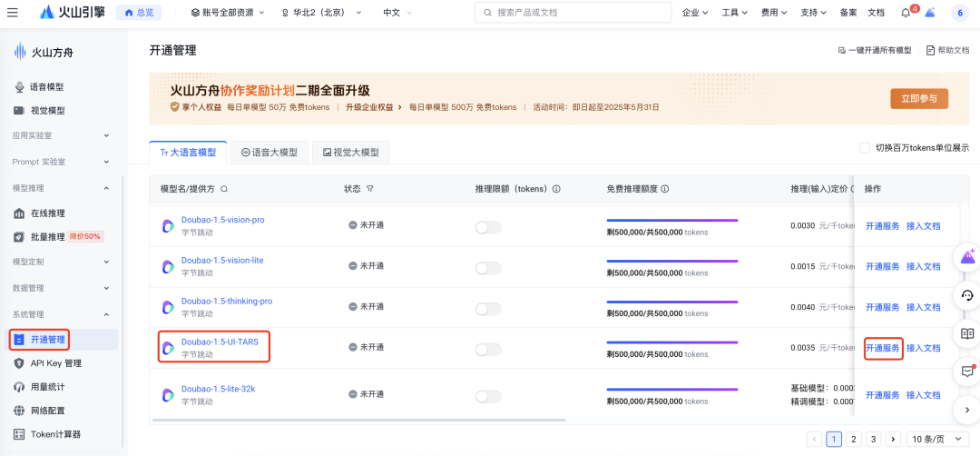Click the API Key 管理 shield icon
The width and height of the screenshot is (980, 456).
tap(19, 363)
